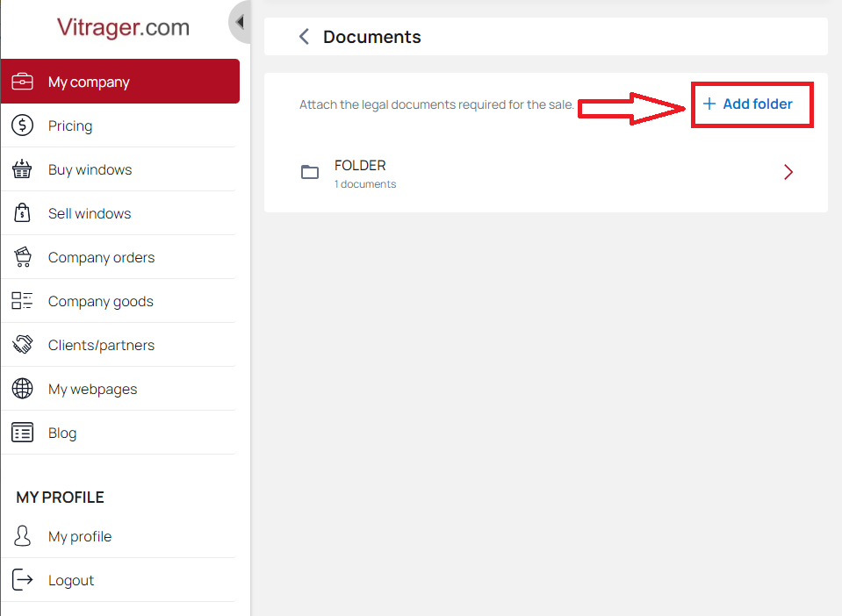
Task: Open the FOLDER entry
Action: pos(546,172)
